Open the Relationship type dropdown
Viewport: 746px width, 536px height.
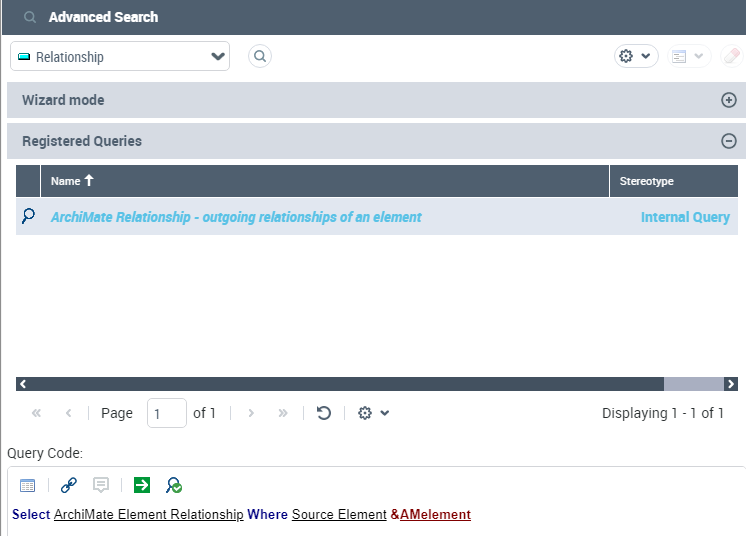point(120,57)
